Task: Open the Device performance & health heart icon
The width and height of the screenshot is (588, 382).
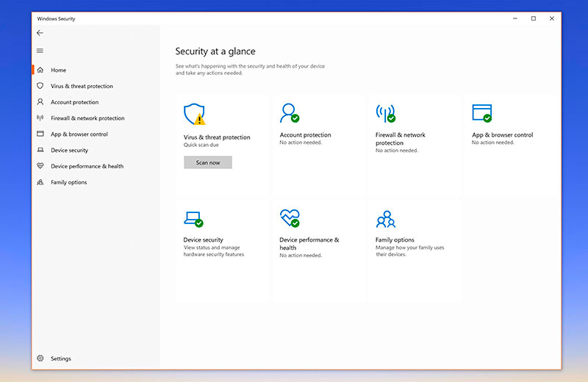Action: point(289,218)
